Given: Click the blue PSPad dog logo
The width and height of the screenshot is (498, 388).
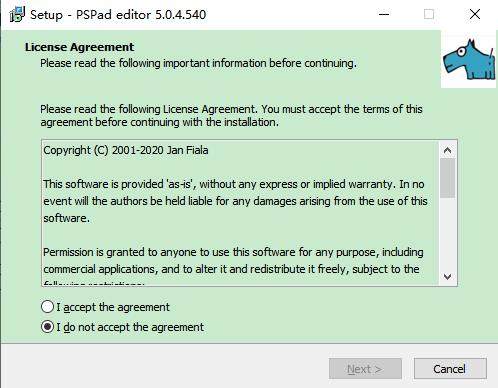Looking at the screenshot, I should point(469,59).
